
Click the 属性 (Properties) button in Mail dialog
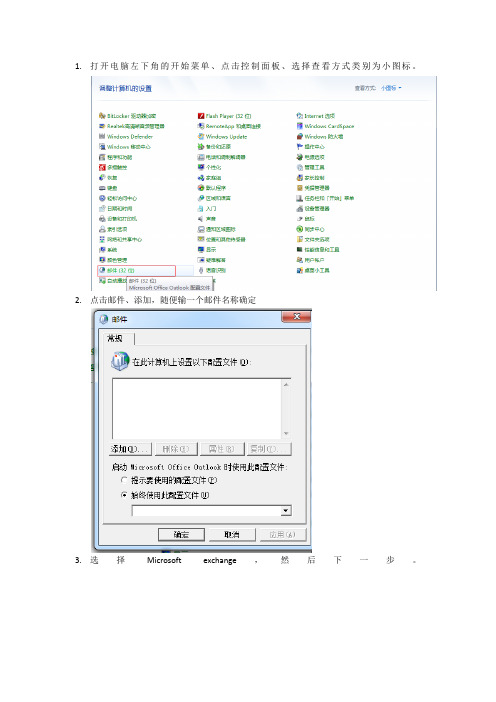(222, 449)
